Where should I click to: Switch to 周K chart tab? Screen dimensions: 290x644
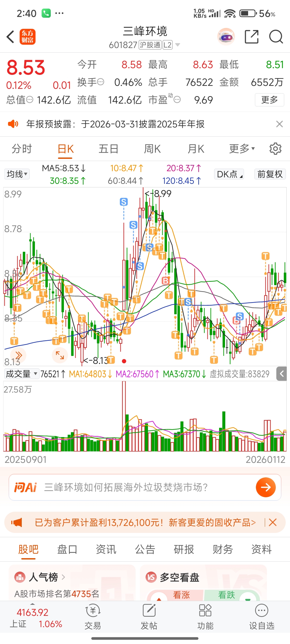click(152, 149)
